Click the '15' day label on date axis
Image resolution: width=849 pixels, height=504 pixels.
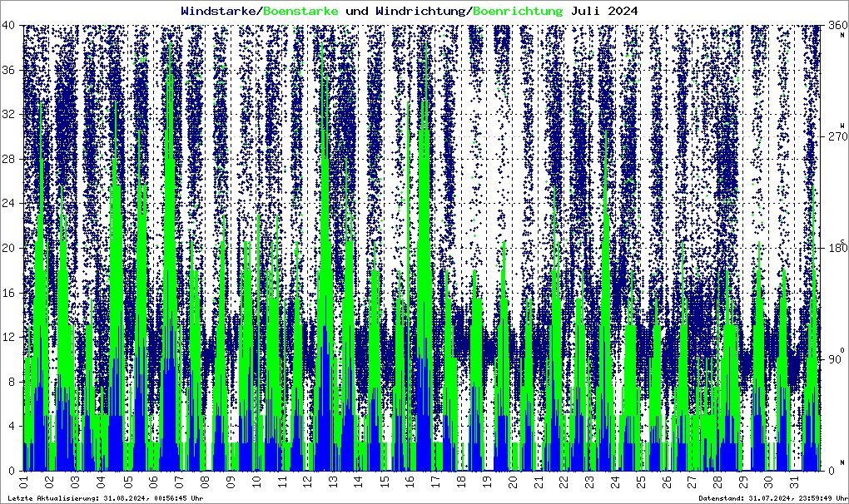pos(384,480)
